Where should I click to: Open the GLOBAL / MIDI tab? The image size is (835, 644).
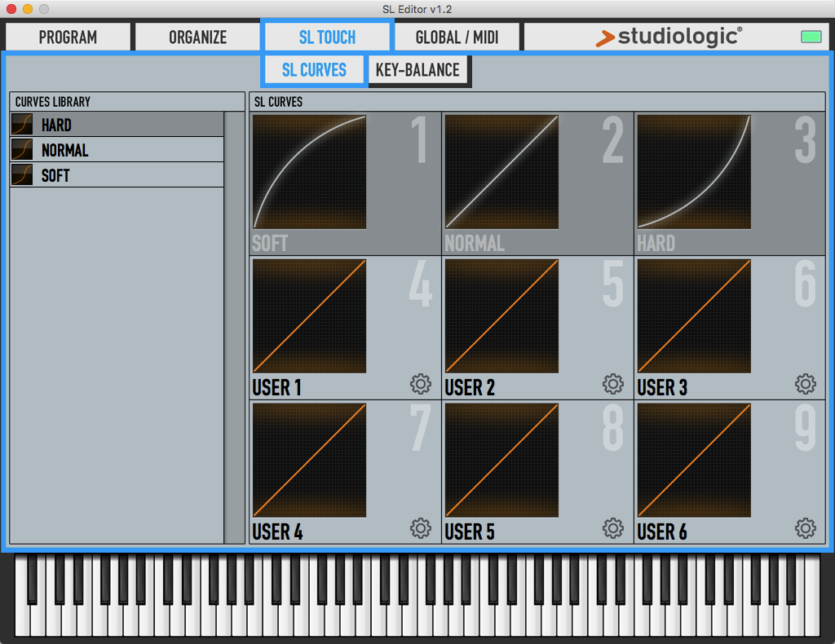click(x=457, y=37)
